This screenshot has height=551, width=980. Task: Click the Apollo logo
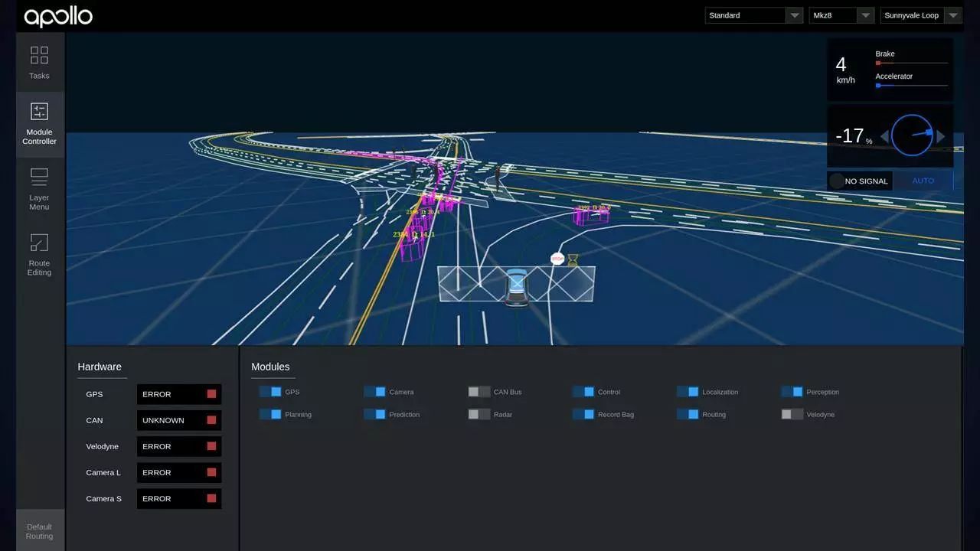click(x=58, y=16)
